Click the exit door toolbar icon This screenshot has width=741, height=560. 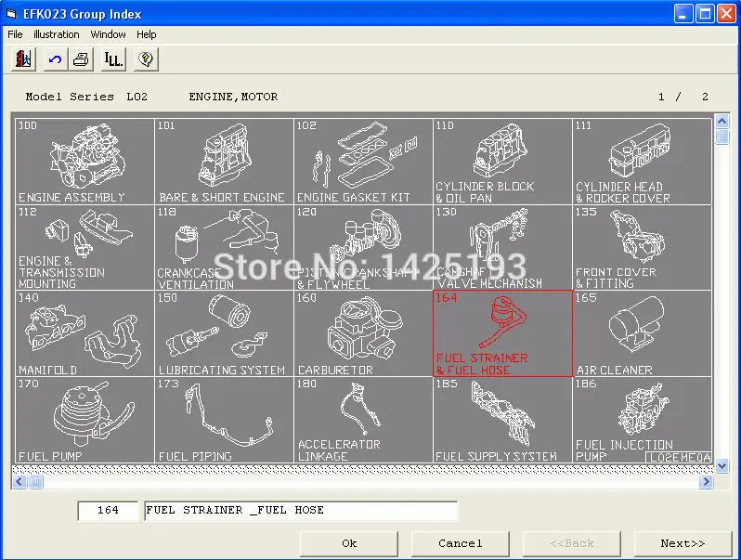coord(23,59)
